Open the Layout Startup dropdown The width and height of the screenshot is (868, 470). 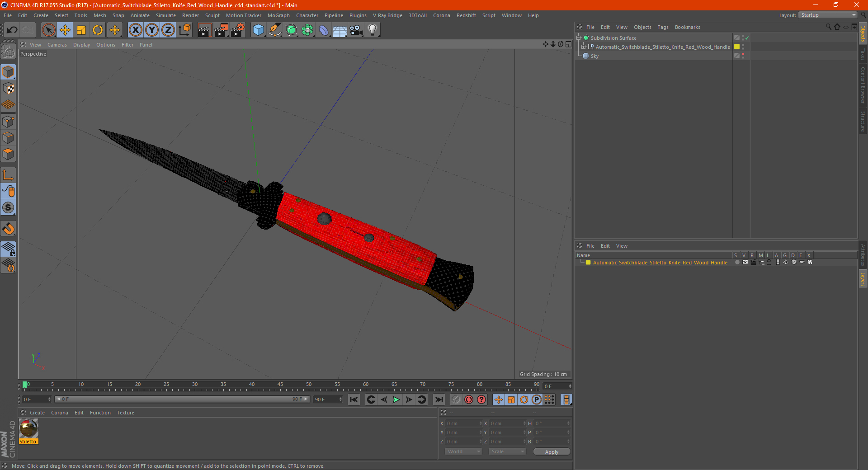coord(828,15)
